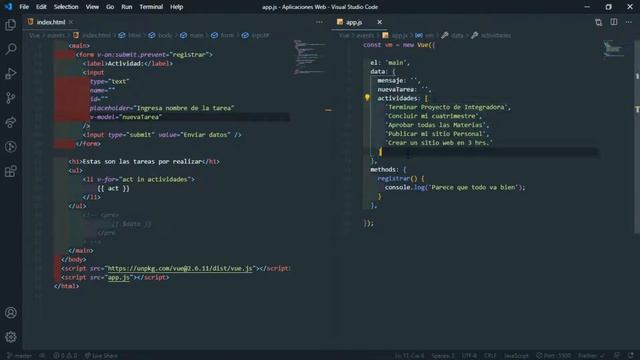This screenshot has width=640, height=360.
Task: Click the UTF-8 encoding status item
Action: 469,356
